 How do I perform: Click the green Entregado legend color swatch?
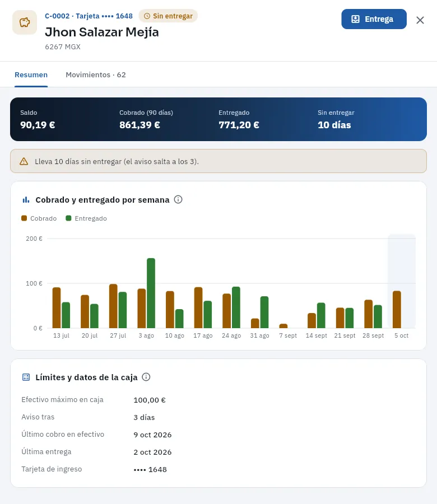[x=68, y=218]
